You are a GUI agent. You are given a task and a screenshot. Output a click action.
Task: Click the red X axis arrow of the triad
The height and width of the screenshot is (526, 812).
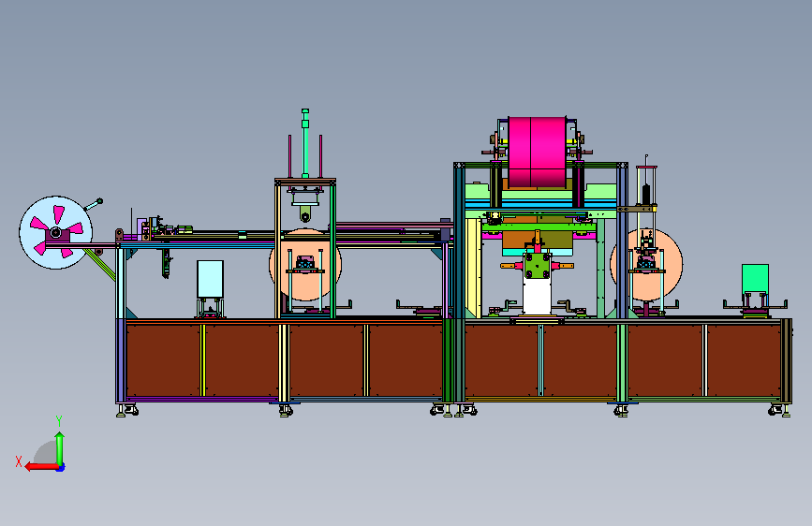pos(42,467)
